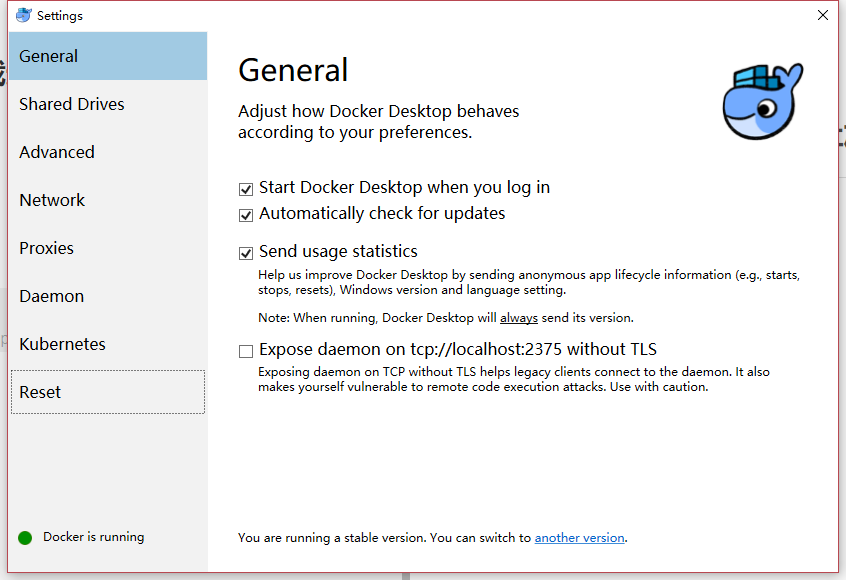Screen dimensions: 846x580
Task: Select the Daemon section
Action: pos(108,296)
